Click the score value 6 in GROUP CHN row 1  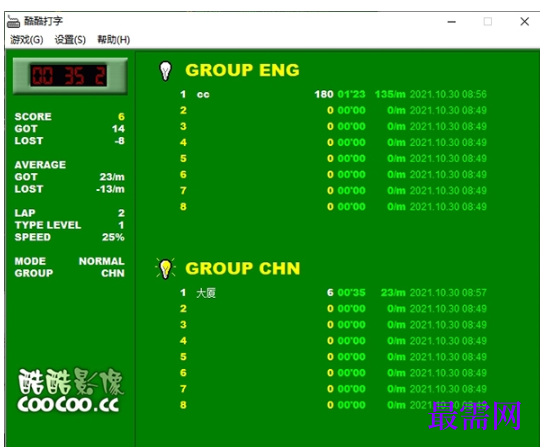(x=330, y=293)
